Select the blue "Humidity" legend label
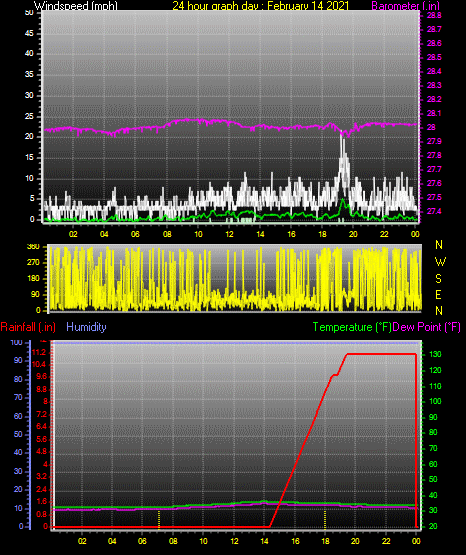466x555 pixels. coord(86,327)
